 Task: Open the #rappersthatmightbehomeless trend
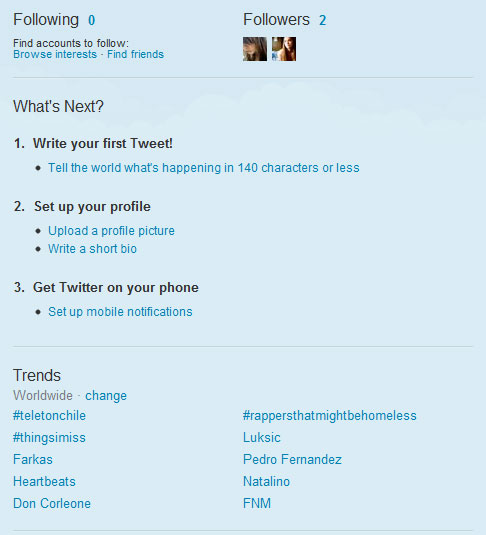(x=330, y=416)
